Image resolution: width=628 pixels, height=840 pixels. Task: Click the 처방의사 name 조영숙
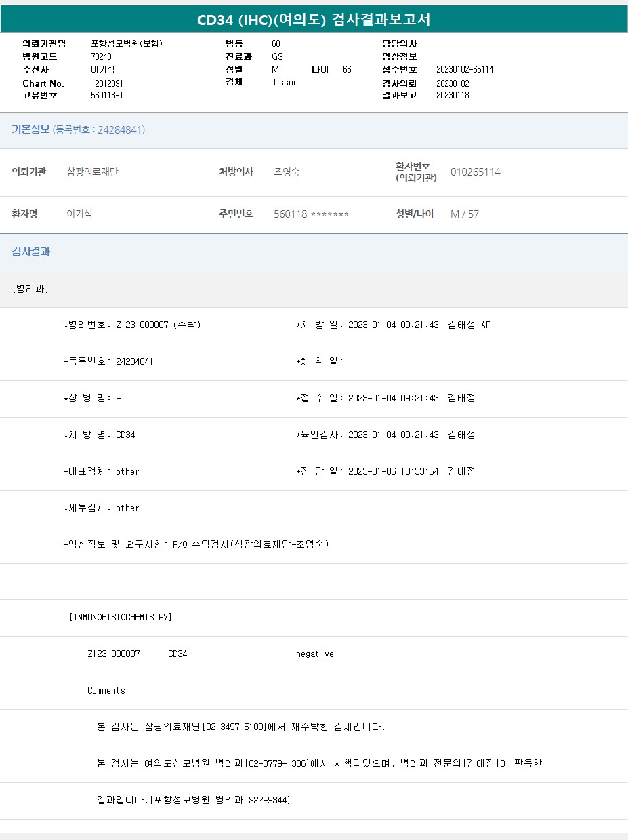[287, 172]
